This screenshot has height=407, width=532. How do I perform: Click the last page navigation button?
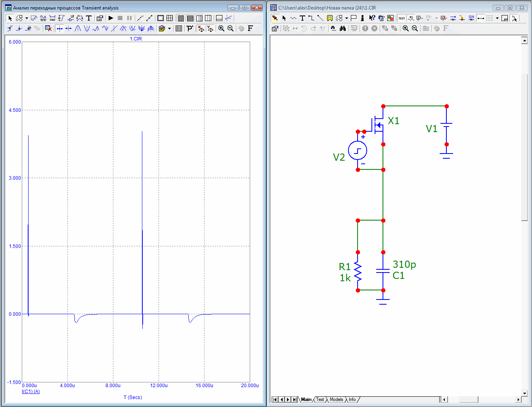point(294,399)
